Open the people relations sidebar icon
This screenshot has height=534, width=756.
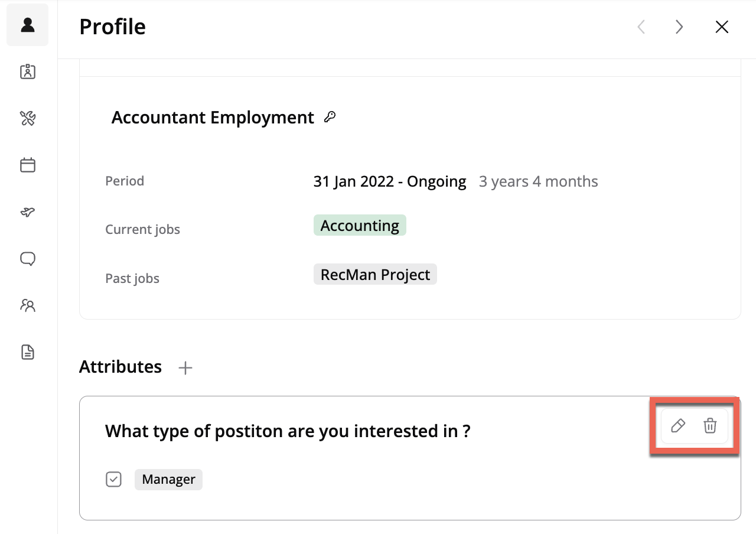click(28, 305)
